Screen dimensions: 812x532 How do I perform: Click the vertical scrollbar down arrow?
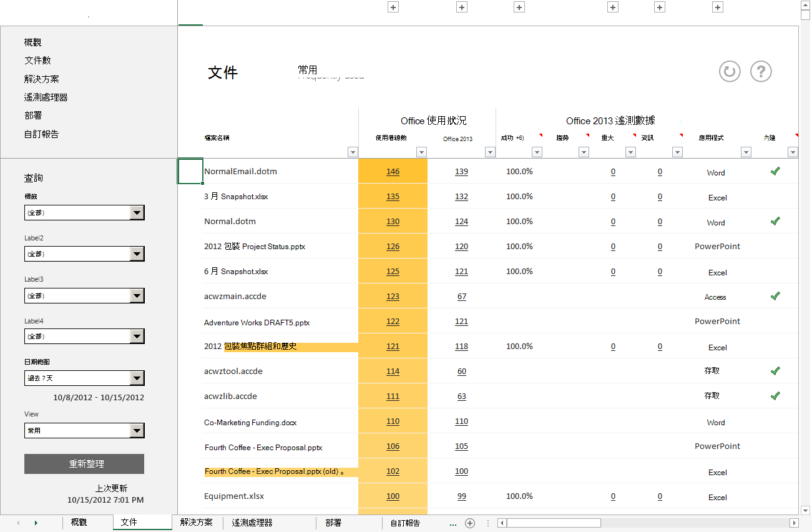(x=805, y=510)
